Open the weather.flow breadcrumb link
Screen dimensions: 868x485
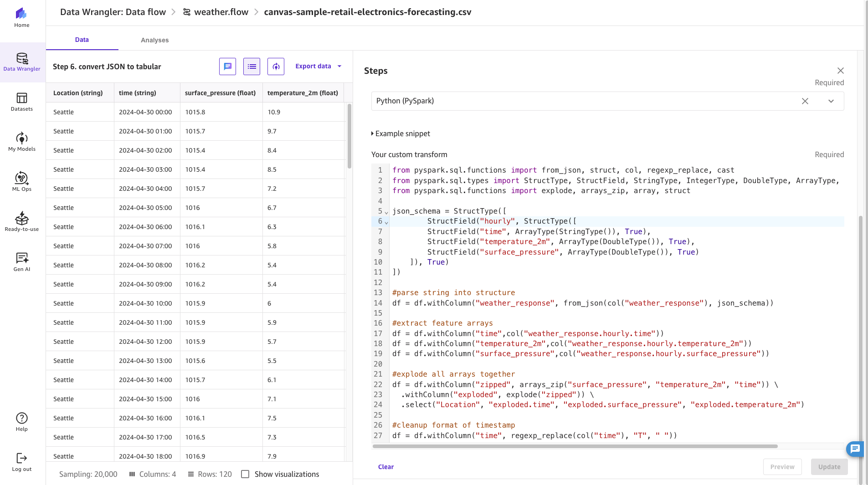point(221,12)
